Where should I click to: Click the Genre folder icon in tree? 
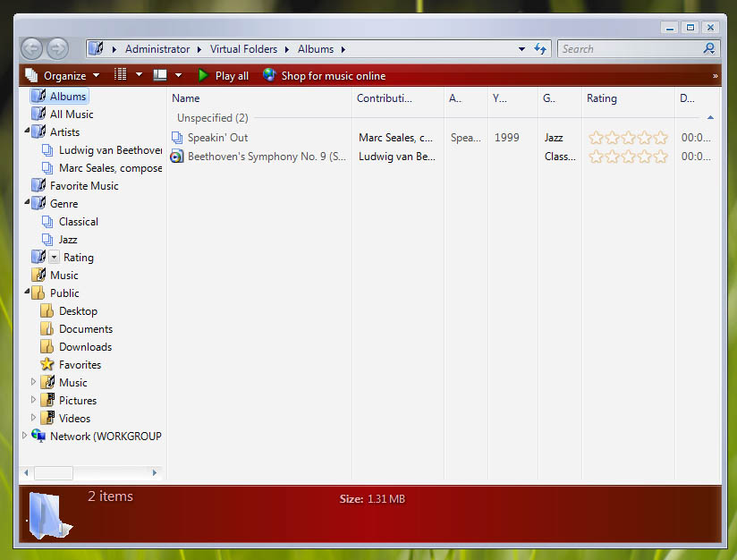tap(38, 203)
